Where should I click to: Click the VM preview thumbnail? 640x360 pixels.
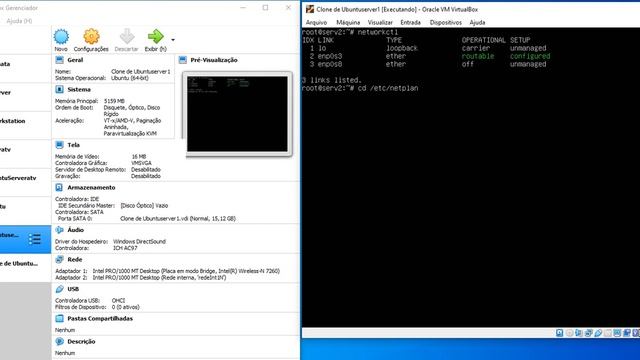237,114
